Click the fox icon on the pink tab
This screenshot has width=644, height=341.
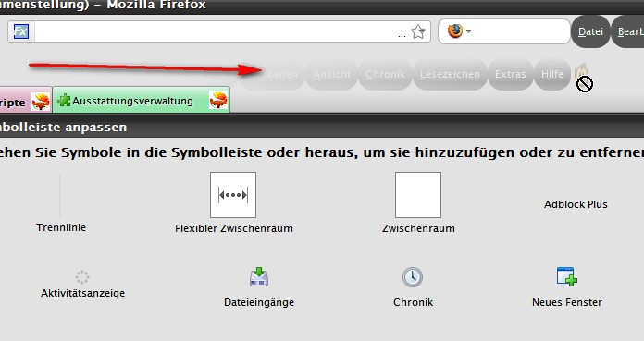tap(41, 101)
